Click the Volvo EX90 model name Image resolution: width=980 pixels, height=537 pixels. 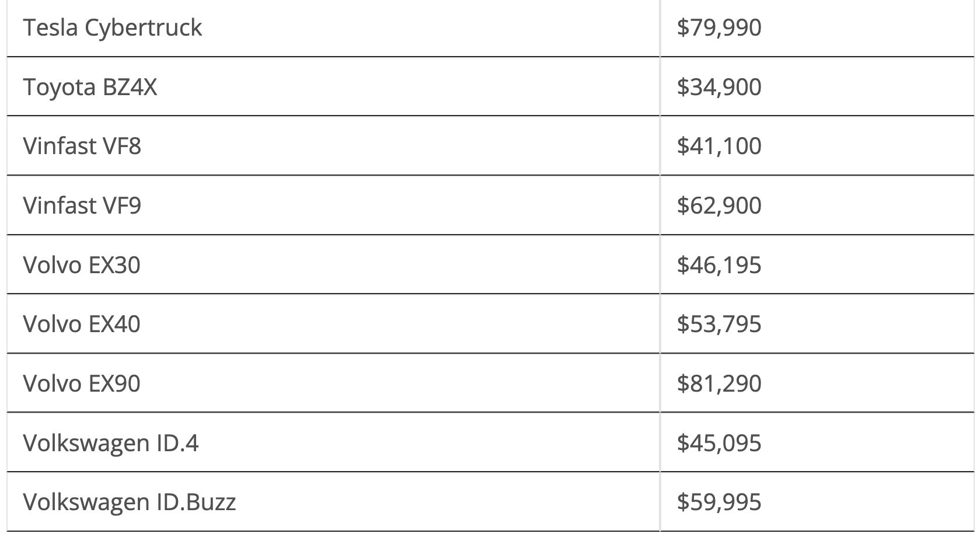pos(82,384)
